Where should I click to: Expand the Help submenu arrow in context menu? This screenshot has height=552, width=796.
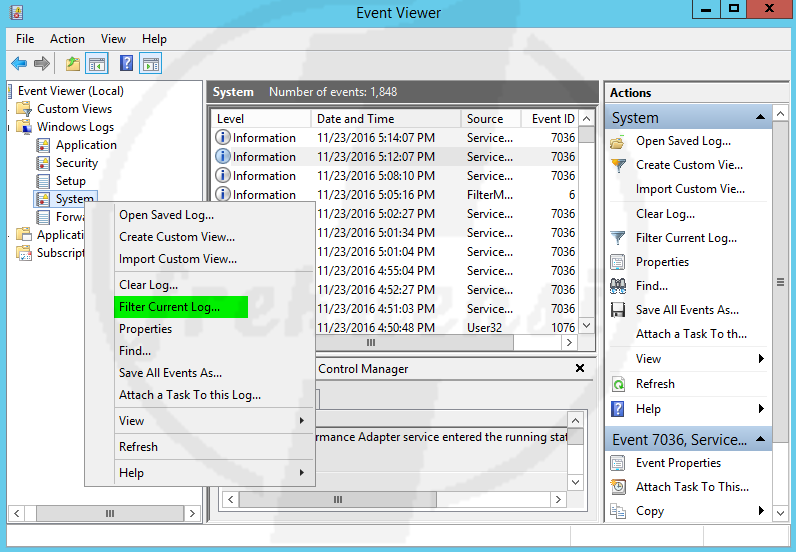tap(302, 472)
